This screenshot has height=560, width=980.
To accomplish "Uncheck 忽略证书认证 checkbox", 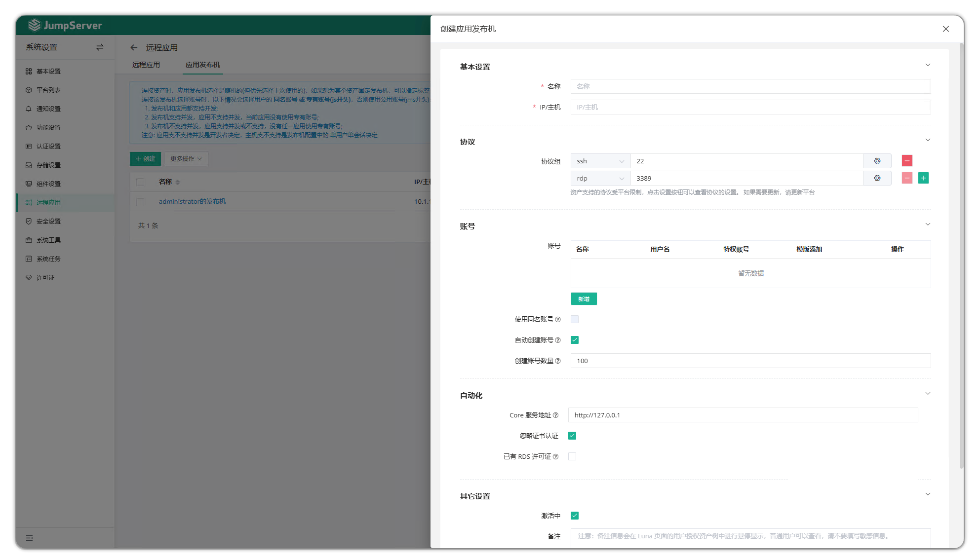I will [x=572, y=436].
